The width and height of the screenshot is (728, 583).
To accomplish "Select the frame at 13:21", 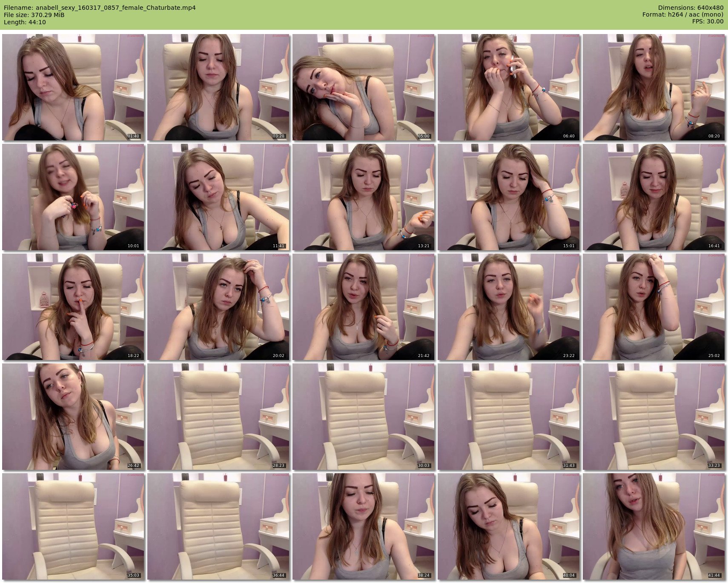I will pyautogui.click(x=363, y=197).
